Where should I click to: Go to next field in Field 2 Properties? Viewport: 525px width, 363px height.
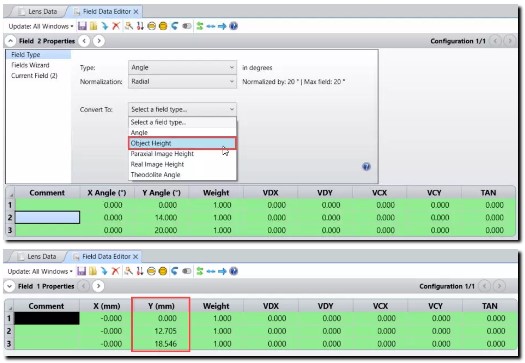click(99, 41)
